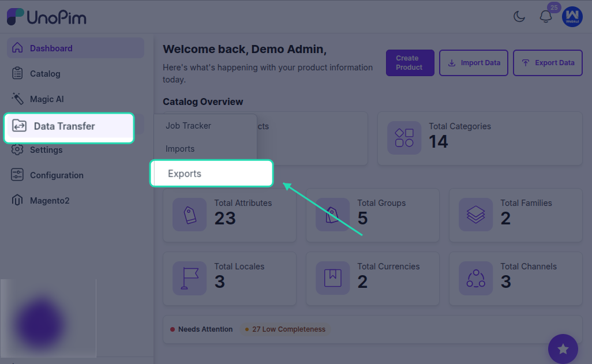Click Total Families layers icon

pyautogui.click(x=475, y=215)
